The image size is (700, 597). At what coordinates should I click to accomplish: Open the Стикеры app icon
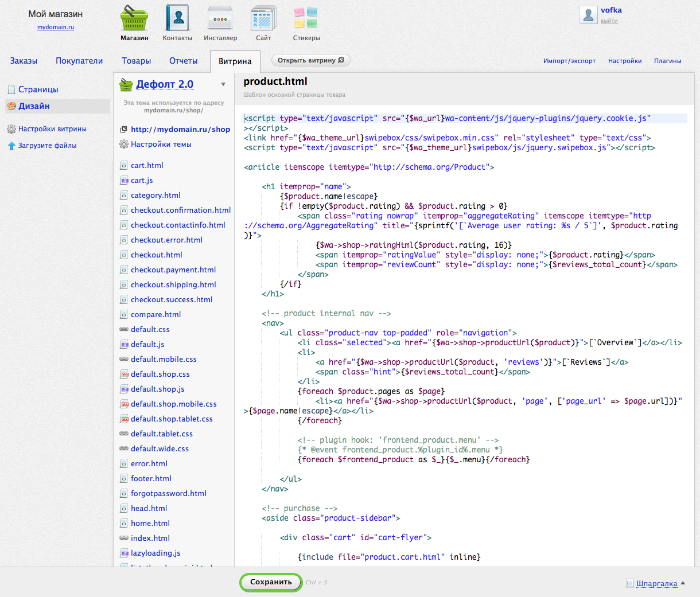(306, 19)
